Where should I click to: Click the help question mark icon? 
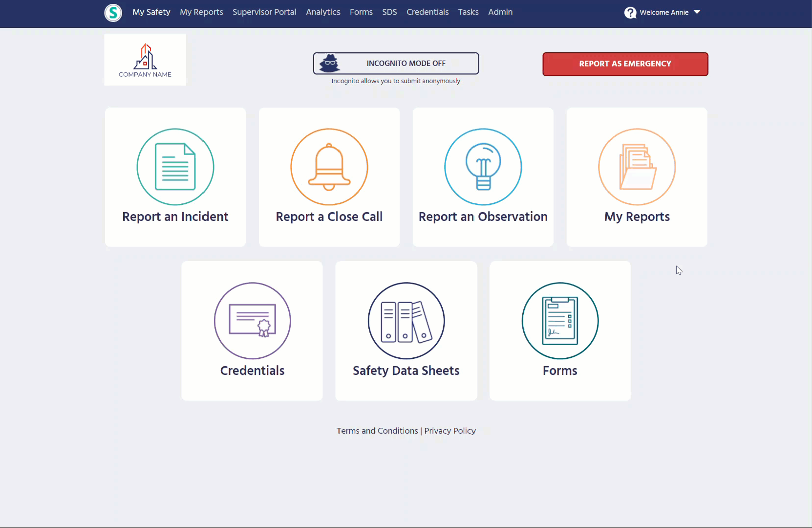[x=630, y=13]
